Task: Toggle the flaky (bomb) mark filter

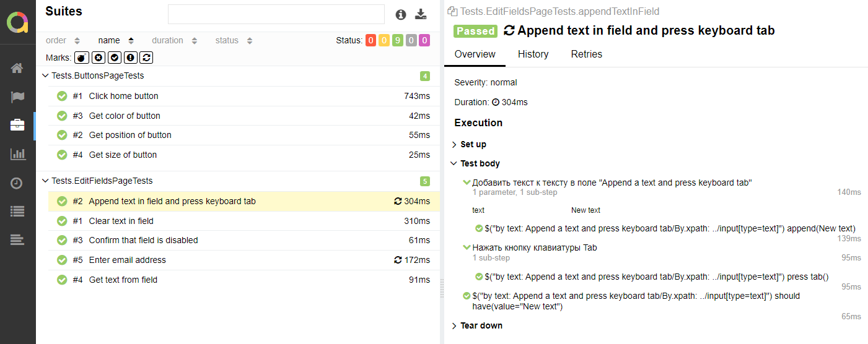Action: point(81,58)
